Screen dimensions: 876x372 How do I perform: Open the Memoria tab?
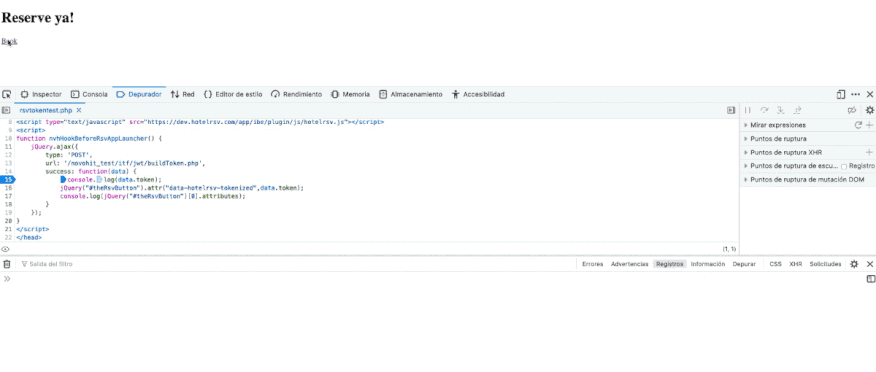[x=350, y=94]
